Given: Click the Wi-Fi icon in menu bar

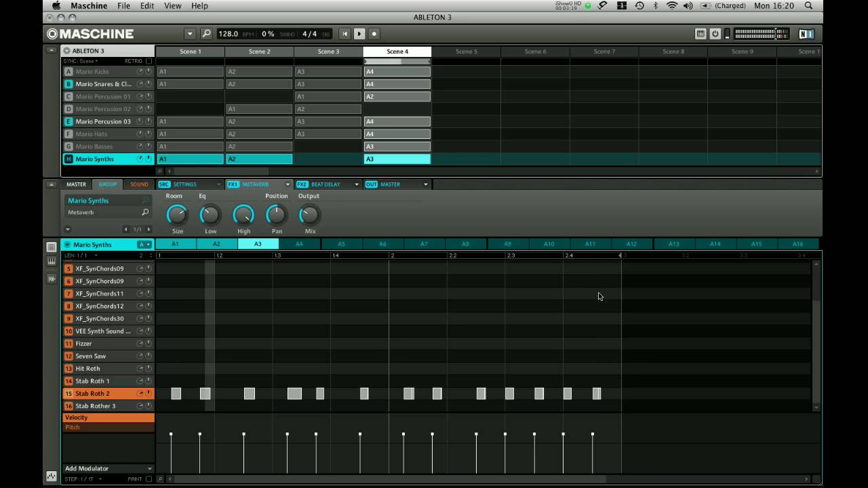Looking at the screenshot, I should pyautogui.click(x=672, y=5).
